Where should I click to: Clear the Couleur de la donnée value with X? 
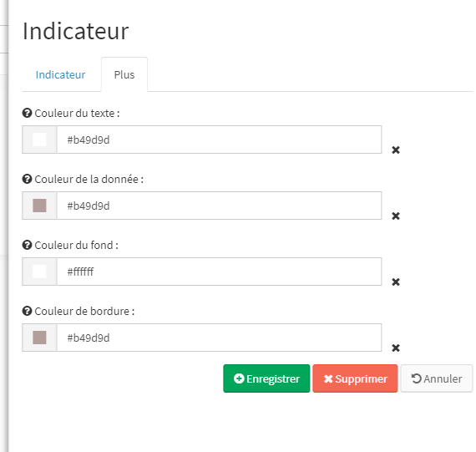coord(396,216)
